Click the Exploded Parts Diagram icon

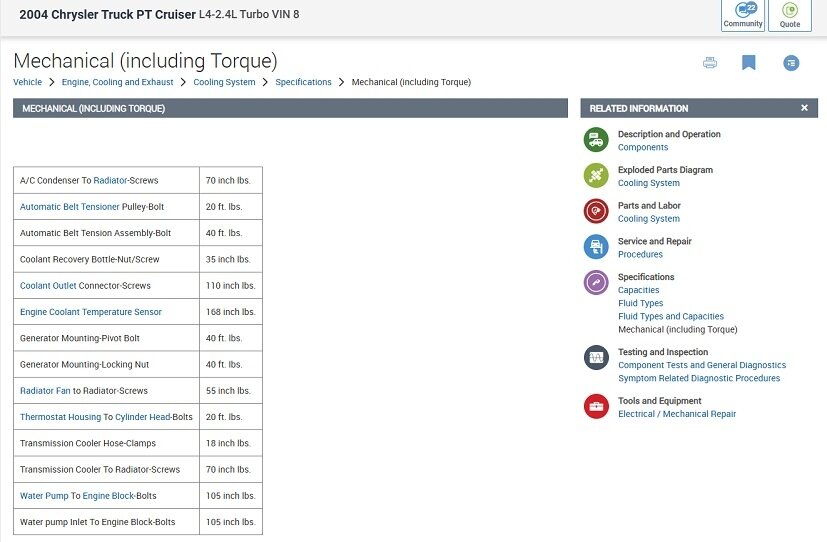pyautogui.click(x=596, y=176)
